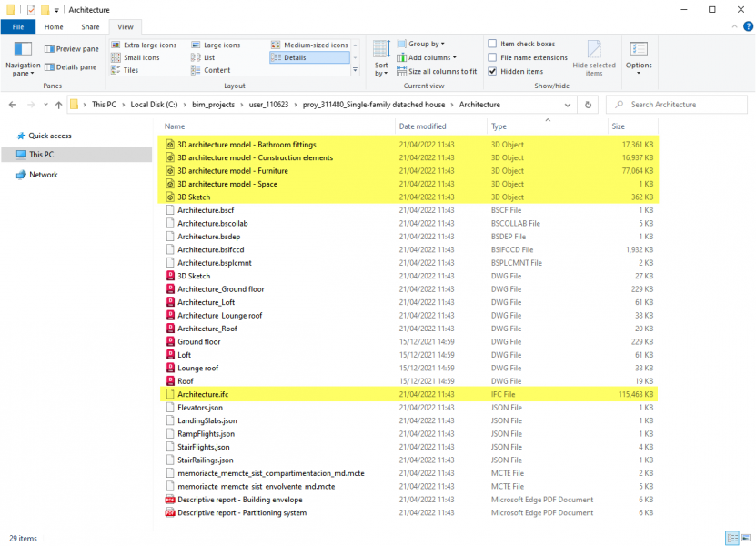Select the Details layout option
The height and width of the screenshot is (546, 756).
point(294,57)
